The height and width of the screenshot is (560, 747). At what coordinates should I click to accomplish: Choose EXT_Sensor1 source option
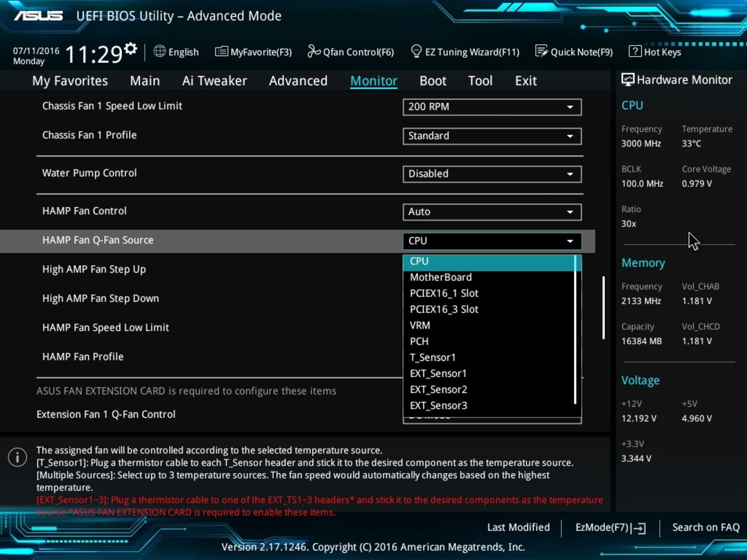[489, 374]
